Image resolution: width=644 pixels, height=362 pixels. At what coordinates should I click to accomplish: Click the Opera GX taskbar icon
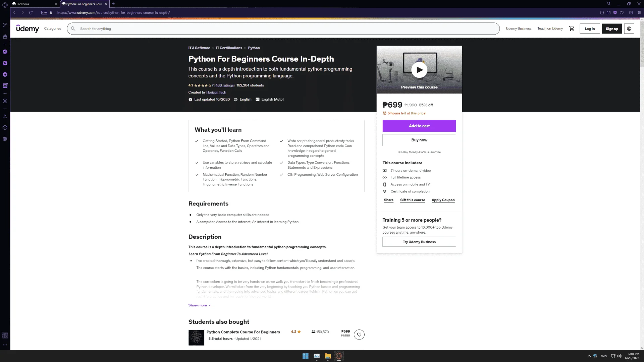(339, 356)
